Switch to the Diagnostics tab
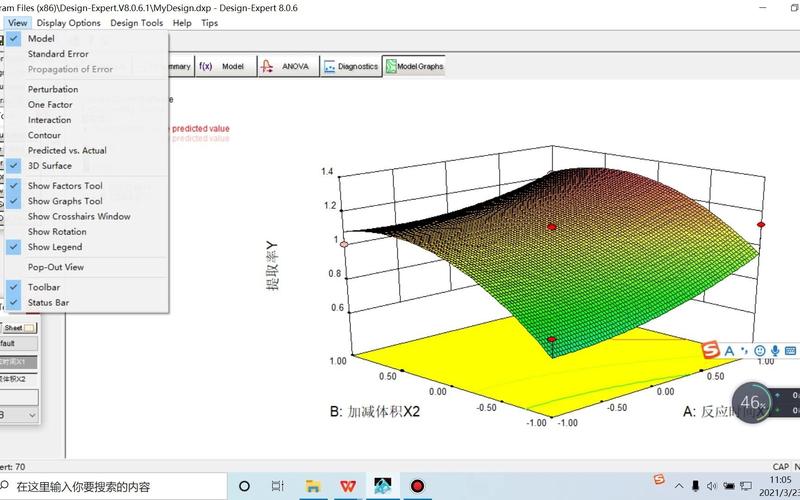 point(350,67)
